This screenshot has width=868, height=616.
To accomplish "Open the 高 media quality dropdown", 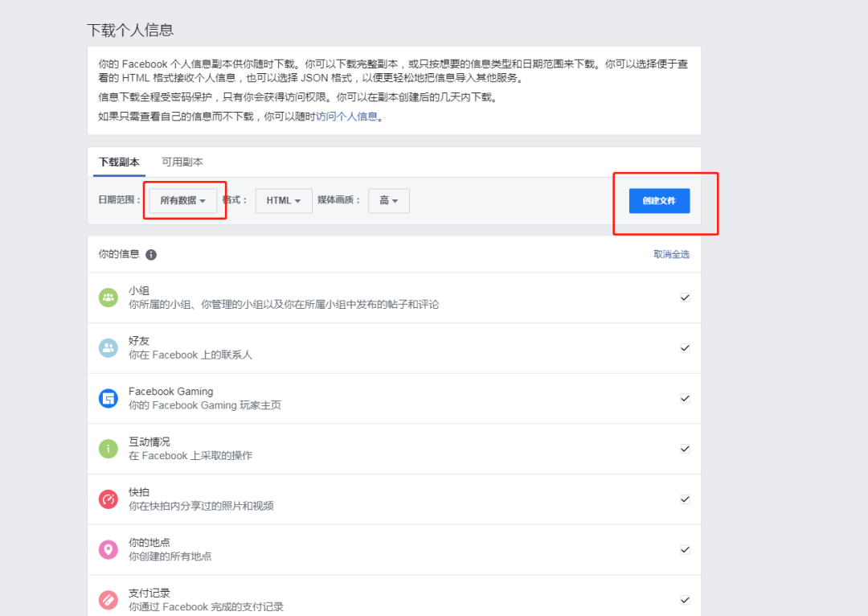I will tap(389, 200).
